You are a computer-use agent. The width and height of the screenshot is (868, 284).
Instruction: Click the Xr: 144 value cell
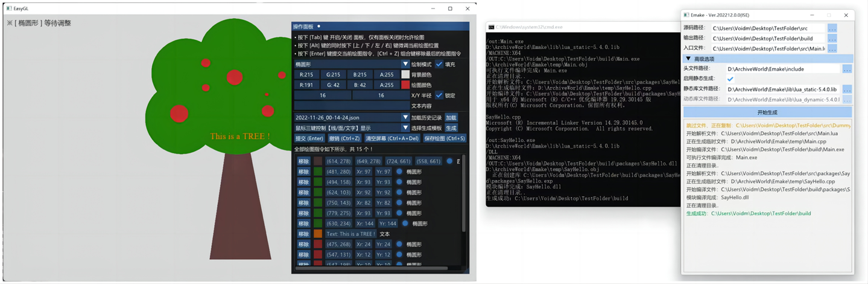(364, 224)
